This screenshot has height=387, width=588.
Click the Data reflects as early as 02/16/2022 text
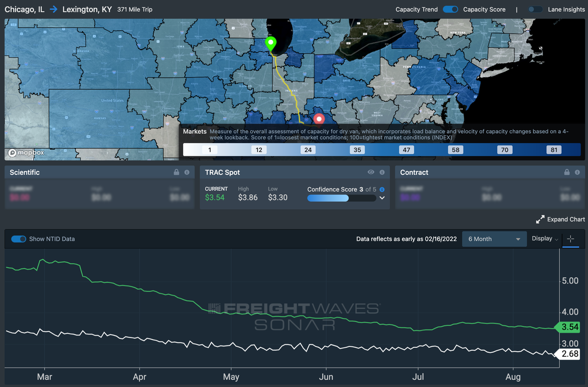(x=406, y=239)
